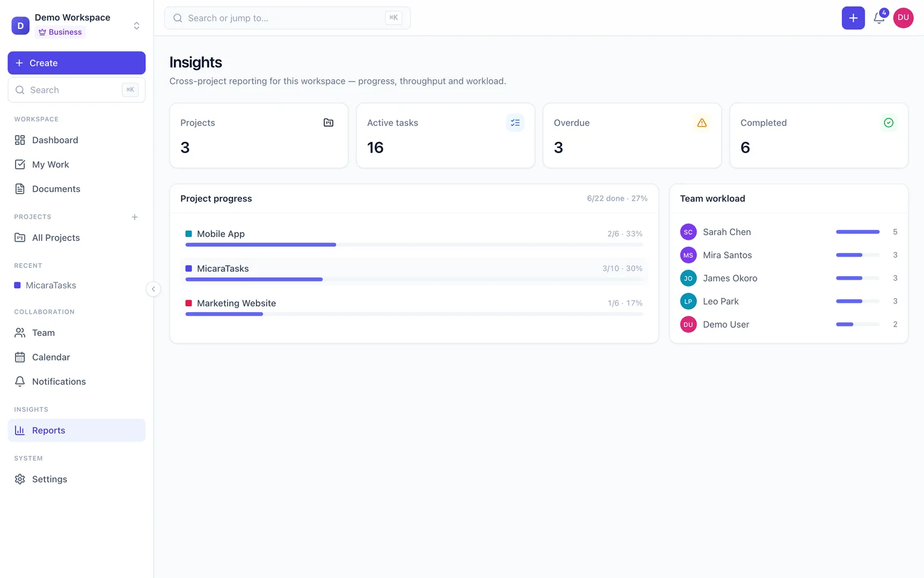Click the Completed check circle icon
The image size is (924, 578).
tap(889, 123)
